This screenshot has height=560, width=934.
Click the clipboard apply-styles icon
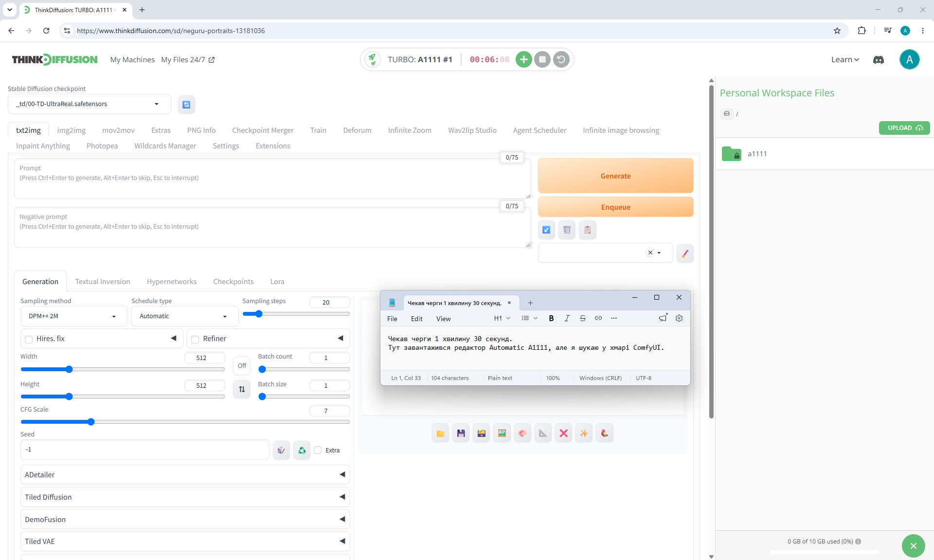click(x=588, y=230)
